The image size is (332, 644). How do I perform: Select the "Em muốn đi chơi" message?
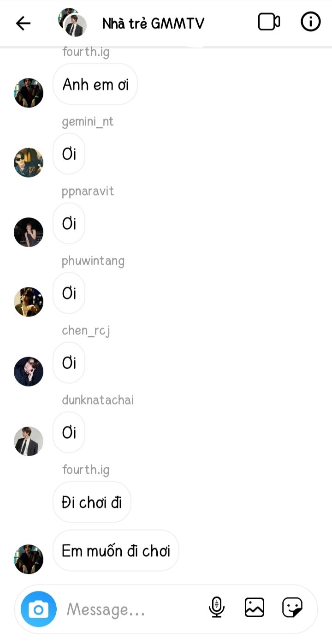(x=116, y=550)
